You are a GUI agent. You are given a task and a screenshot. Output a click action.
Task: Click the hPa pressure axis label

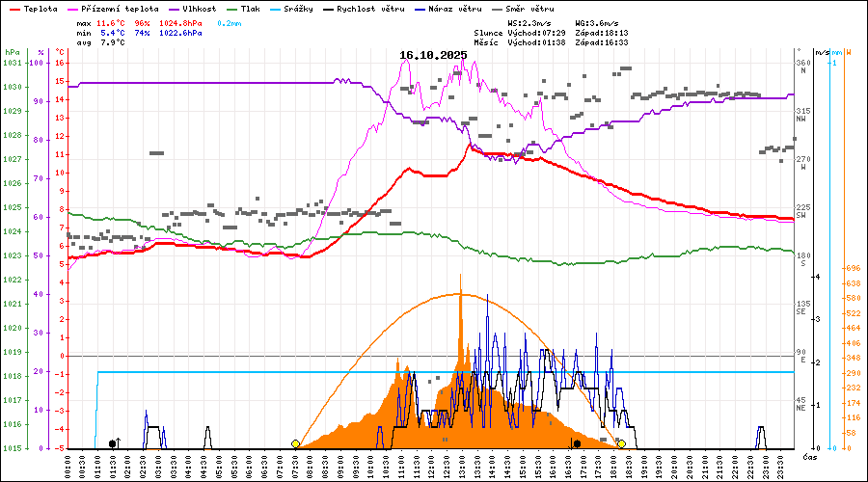point(12,52)
